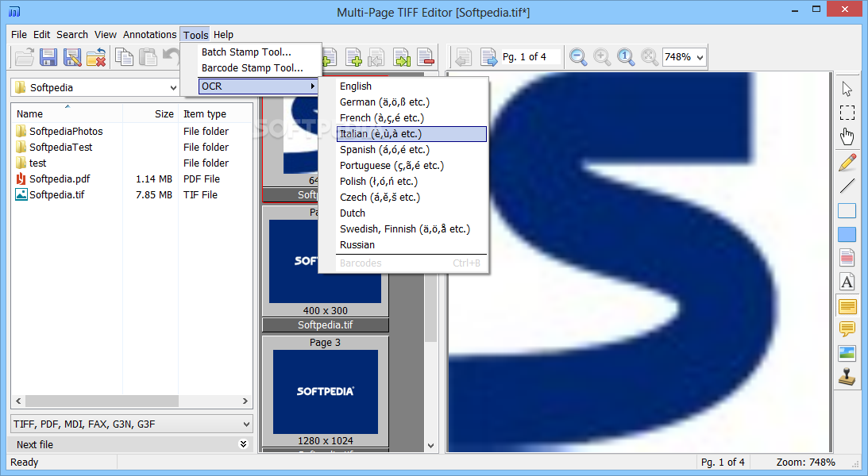Viewport: 868px width, 476px height.
Task: Select the pencil freehand tool
Action: [847, 163]
